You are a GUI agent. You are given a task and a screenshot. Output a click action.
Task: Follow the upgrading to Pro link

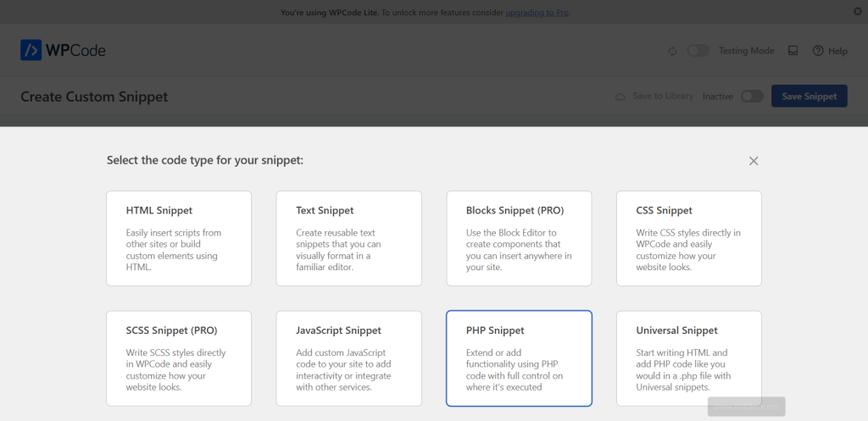[537, 12]
